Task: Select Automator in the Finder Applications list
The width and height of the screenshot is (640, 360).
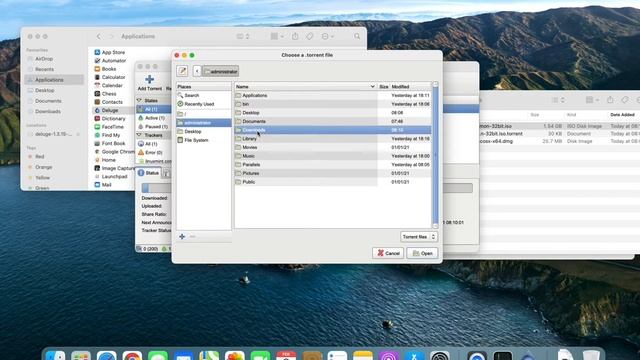Action: pyautogui.click(x=113, y=60)
